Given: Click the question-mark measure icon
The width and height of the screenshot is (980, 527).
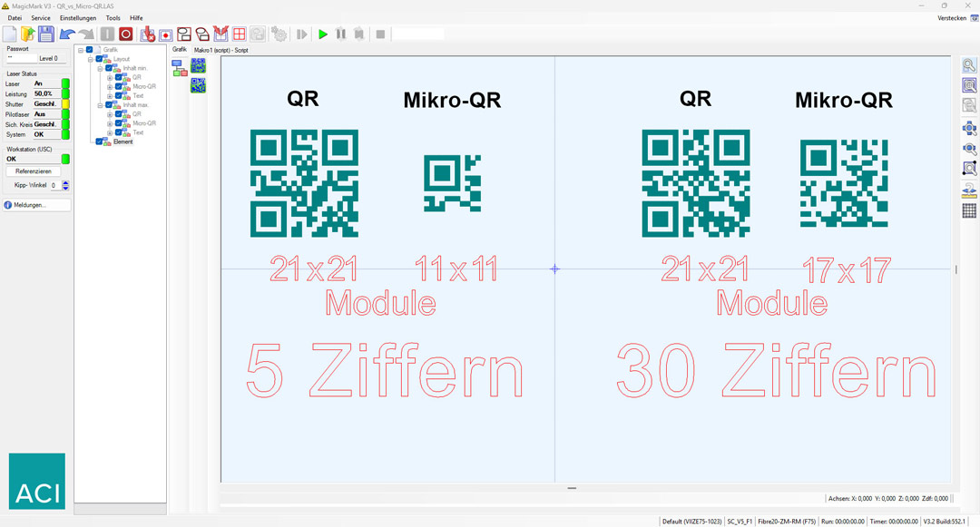Looking at the screenshot, I should [x=969, y=190].
